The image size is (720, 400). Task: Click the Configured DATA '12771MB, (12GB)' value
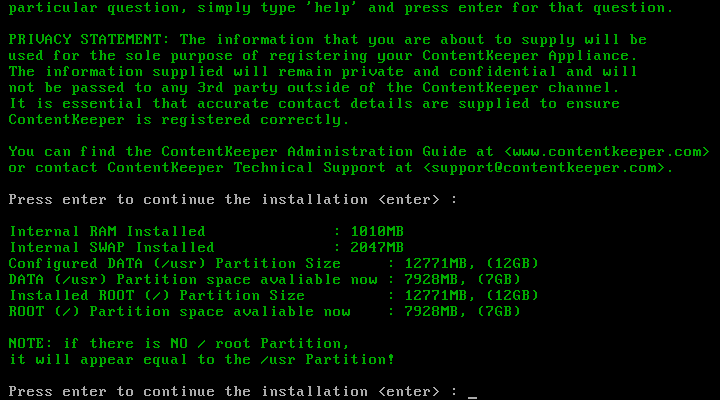click(472, 264)
